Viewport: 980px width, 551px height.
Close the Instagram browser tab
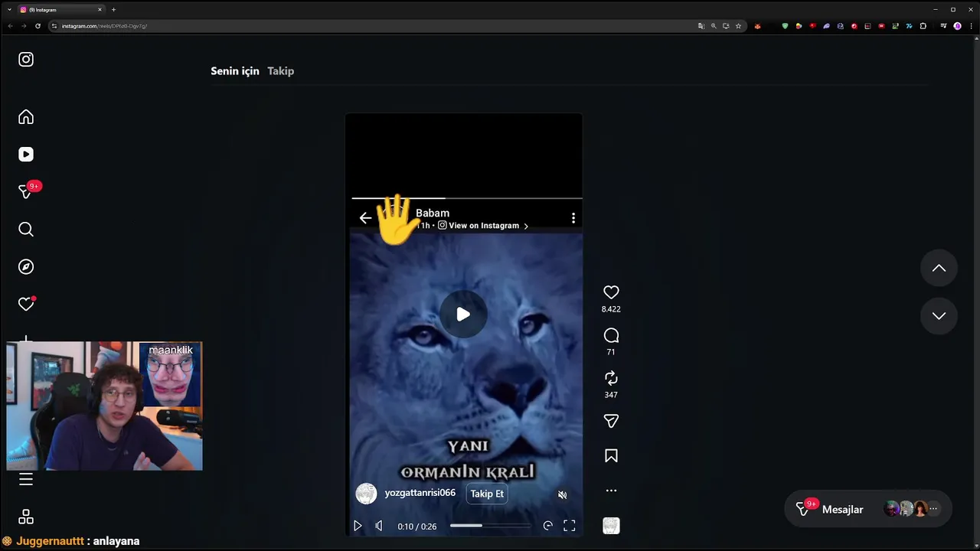100,9
